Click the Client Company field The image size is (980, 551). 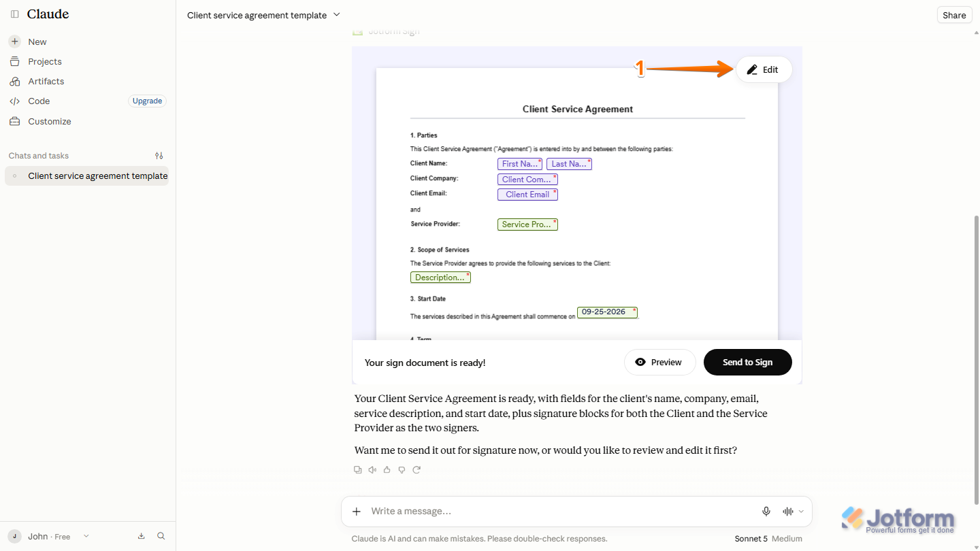point(527,180)
